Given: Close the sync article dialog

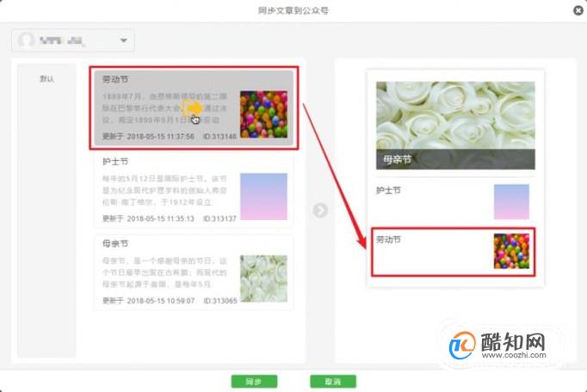Looking at the screenshot, I should [x=578, y=10].
